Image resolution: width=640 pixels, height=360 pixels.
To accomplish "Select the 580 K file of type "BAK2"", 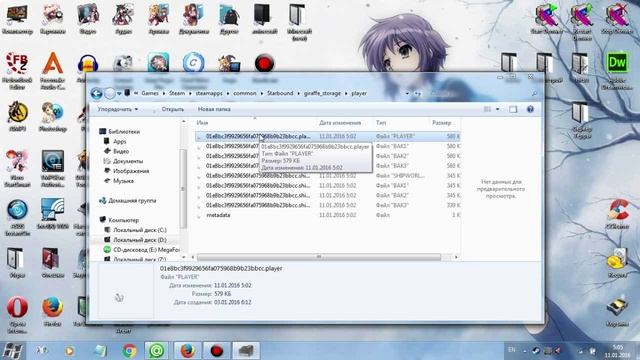I will click(x=328, y=156).
